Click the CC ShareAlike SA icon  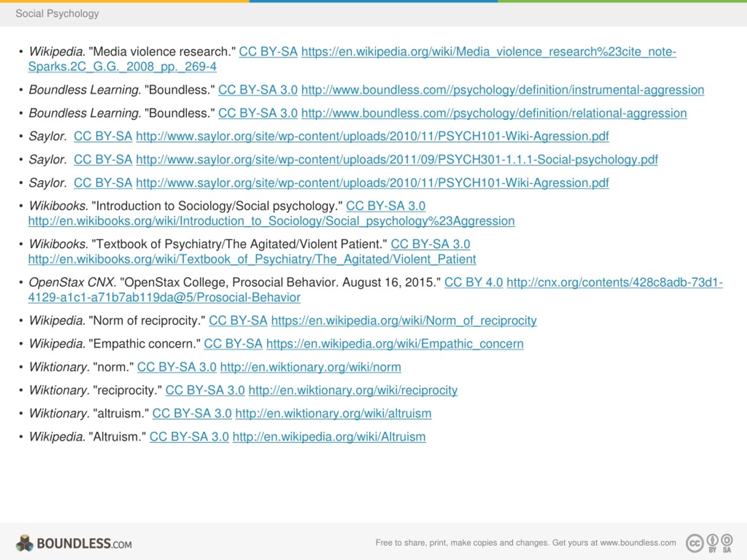click(727, 543)
